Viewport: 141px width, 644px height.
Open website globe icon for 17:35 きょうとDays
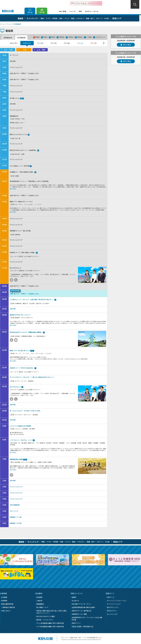(11, 280)
